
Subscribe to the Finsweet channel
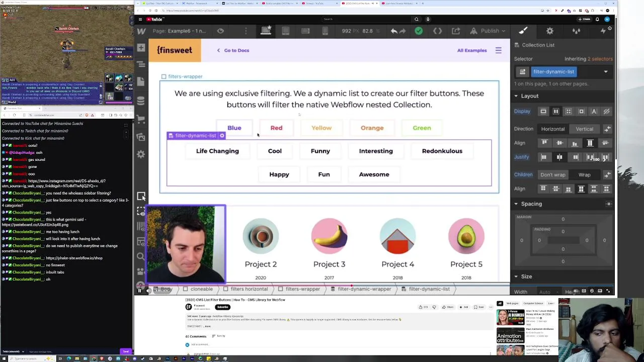(x=223, y=307)
